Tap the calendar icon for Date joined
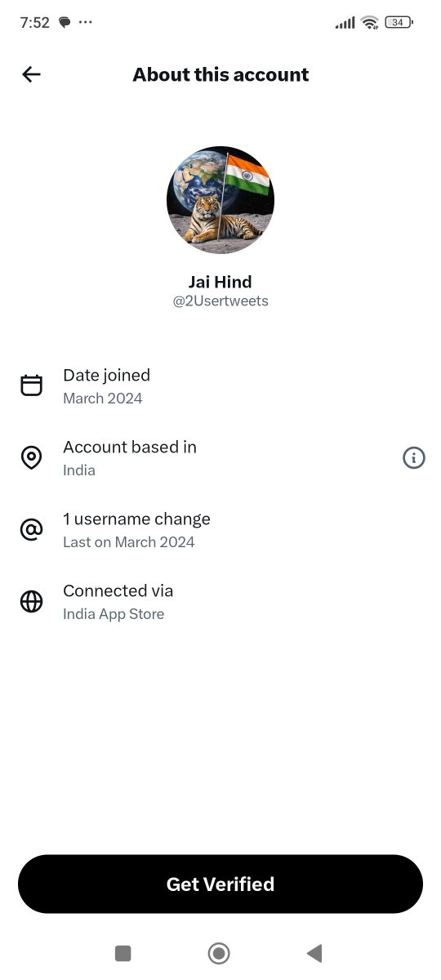The image size is (441, 980). click(x=31, y=385)
